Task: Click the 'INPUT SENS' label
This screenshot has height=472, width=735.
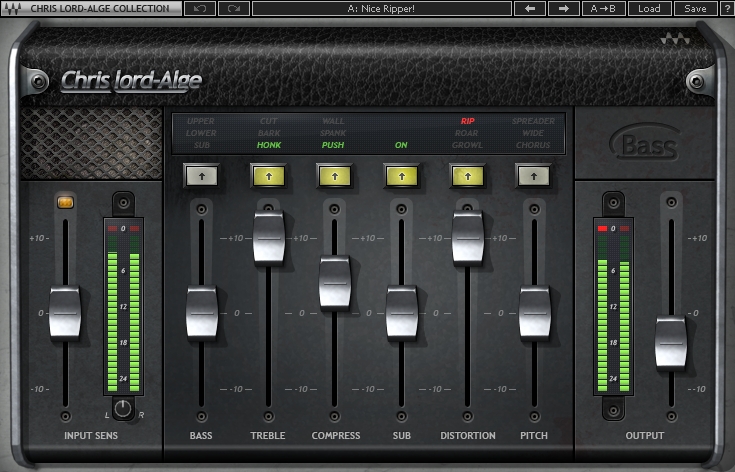Action: click(x=91, y=435)
